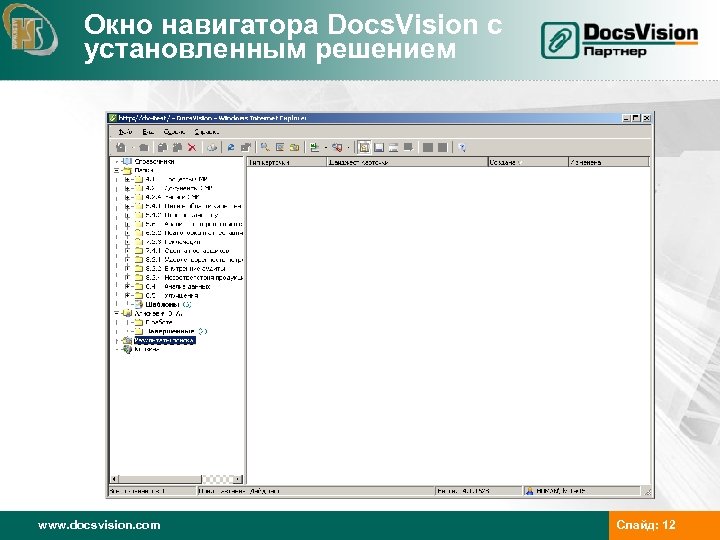
Task: Collapse the Папки root node
Action: coord(117,170)
